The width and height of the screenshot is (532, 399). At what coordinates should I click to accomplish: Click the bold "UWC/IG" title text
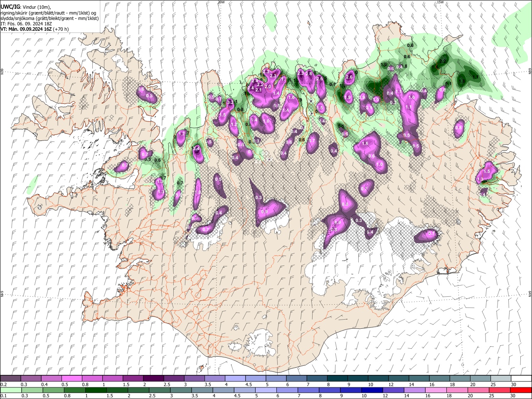(10, 7)
